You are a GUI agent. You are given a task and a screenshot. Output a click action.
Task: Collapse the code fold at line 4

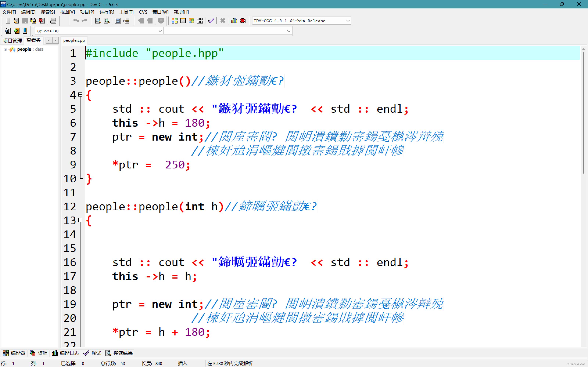pyautogui.click(x=80, y=95)
